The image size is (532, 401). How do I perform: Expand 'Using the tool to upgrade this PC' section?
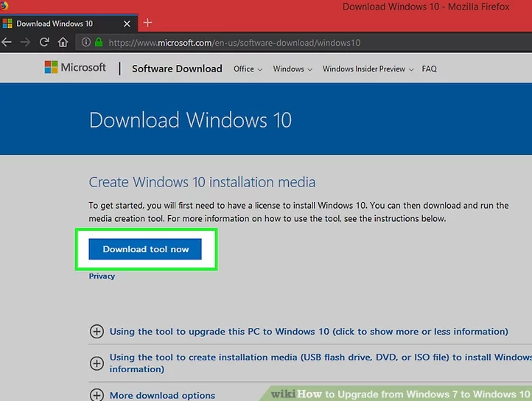coord(97,332)
